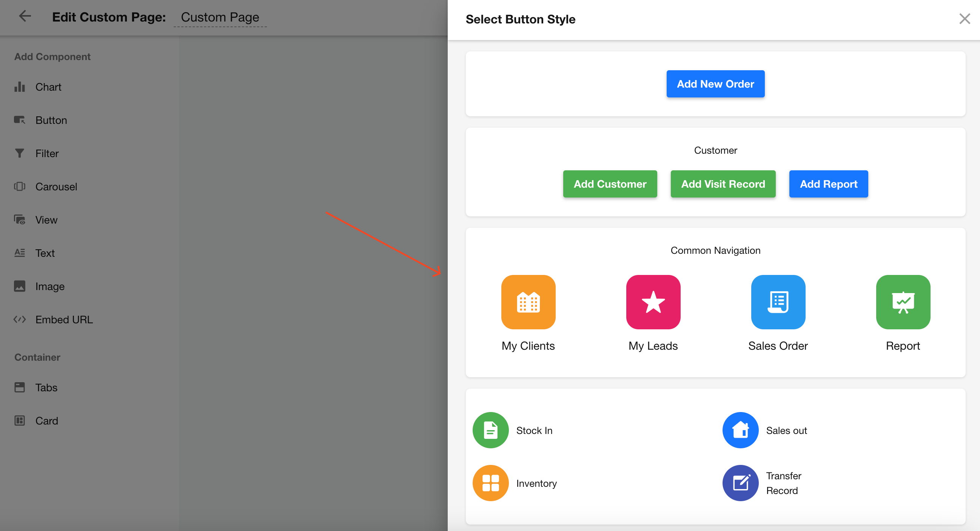Image resolution: width=980 pixels, height=531 pixels.
Task: Click the Card container item
Action: coord(46,421)
